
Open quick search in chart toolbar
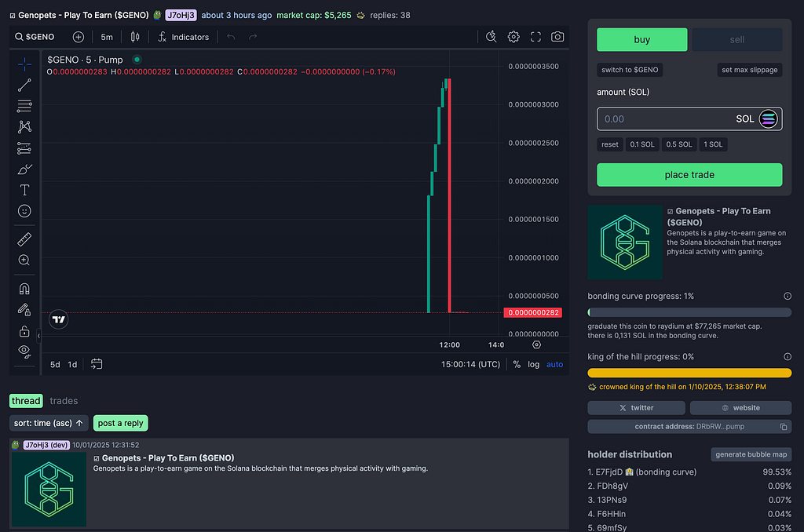(x=492, y=37)
